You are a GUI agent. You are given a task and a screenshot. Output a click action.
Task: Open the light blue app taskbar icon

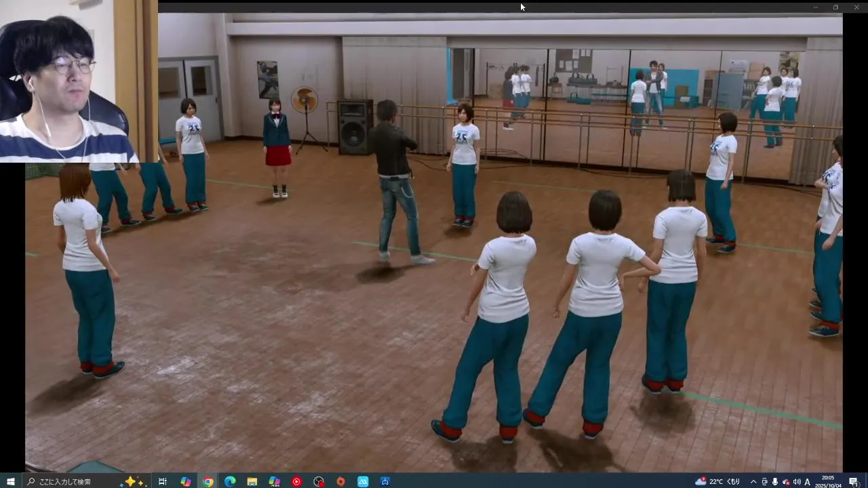tap(363, 481)
